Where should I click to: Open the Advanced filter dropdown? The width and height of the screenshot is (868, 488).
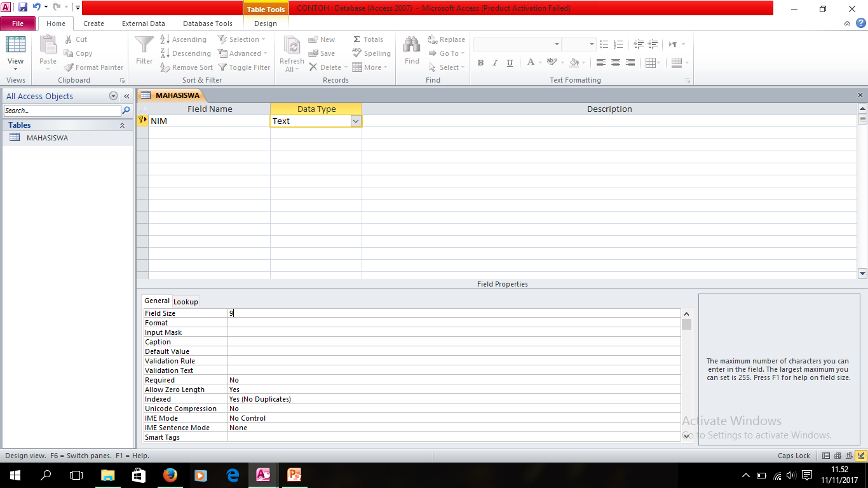point(243,53)
